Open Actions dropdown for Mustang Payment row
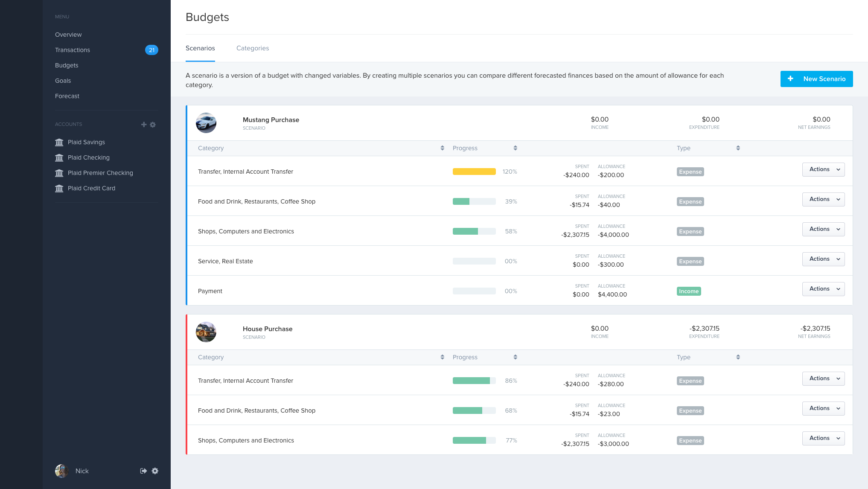This screenshot has height=489, width=868. click(x=823, y=289)
